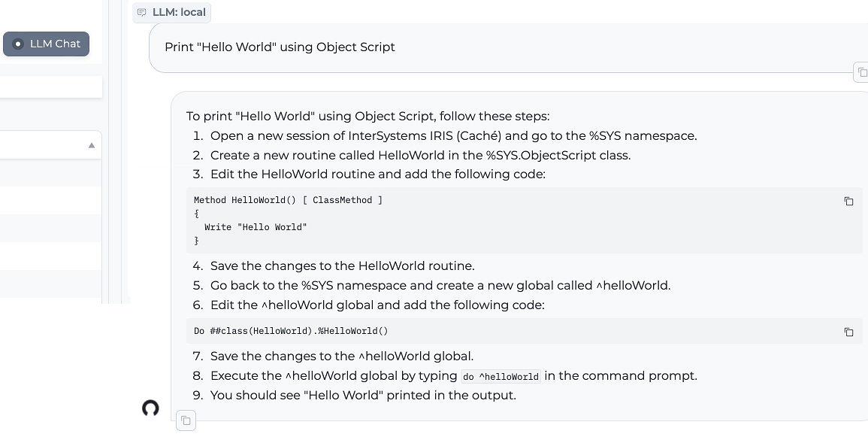Click step 1 about opening IRIS session
The height and width of the screenshot is (443, 868).
(453, 136)
